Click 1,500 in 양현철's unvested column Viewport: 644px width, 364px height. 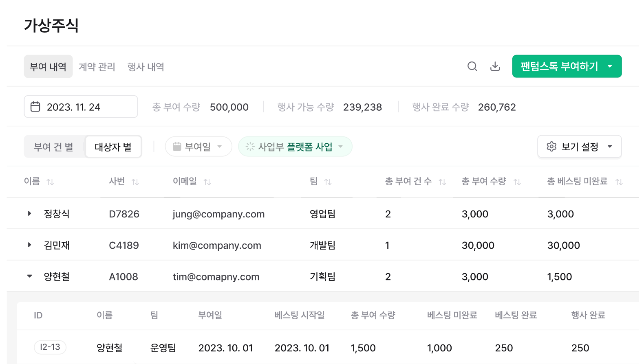click(x=559, y=276)
